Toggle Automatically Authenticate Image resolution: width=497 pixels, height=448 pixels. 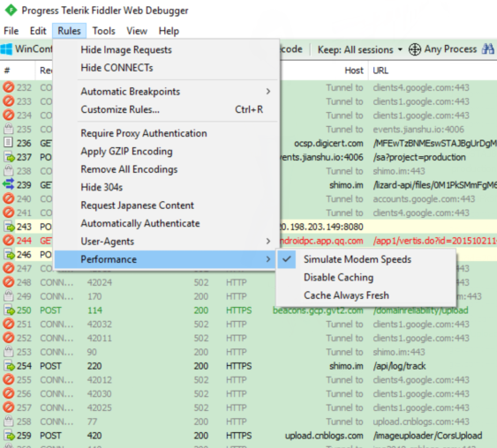tap(165, 223)
